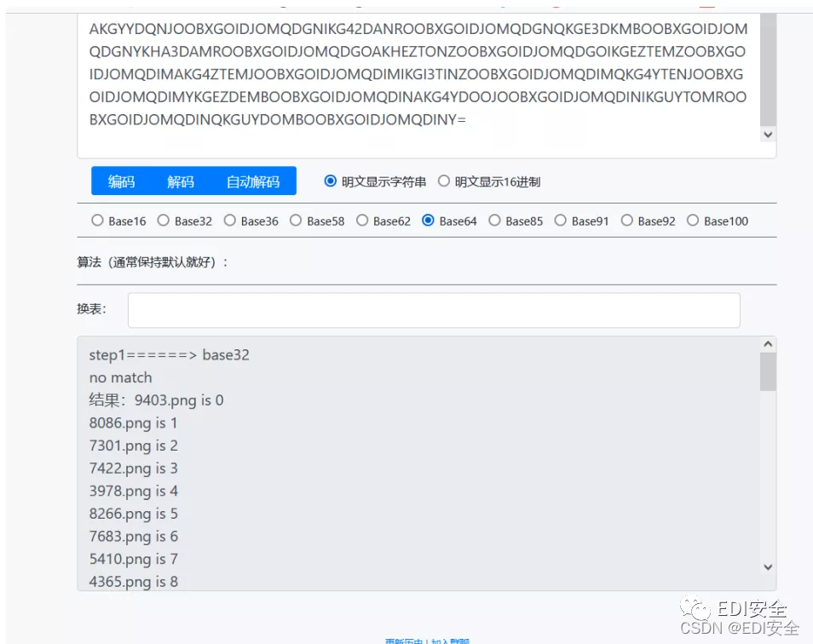Screen dimensions: 813x644
Task: Click the '5410.png is 7' result line
Action: pos(133,559)
